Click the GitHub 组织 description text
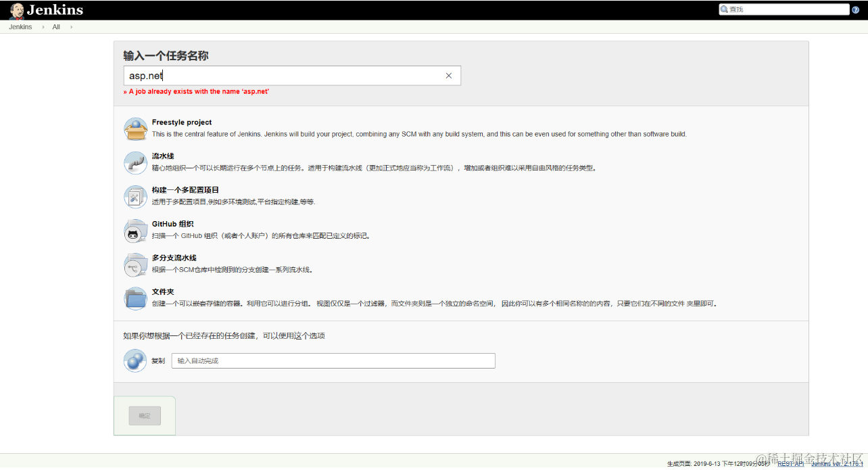Screen dimensions: 868x470 (x=261, y=235)
